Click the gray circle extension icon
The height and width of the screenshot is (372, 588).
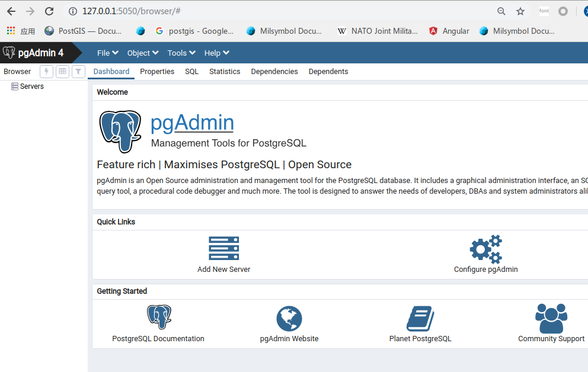[x=563, y=11]
